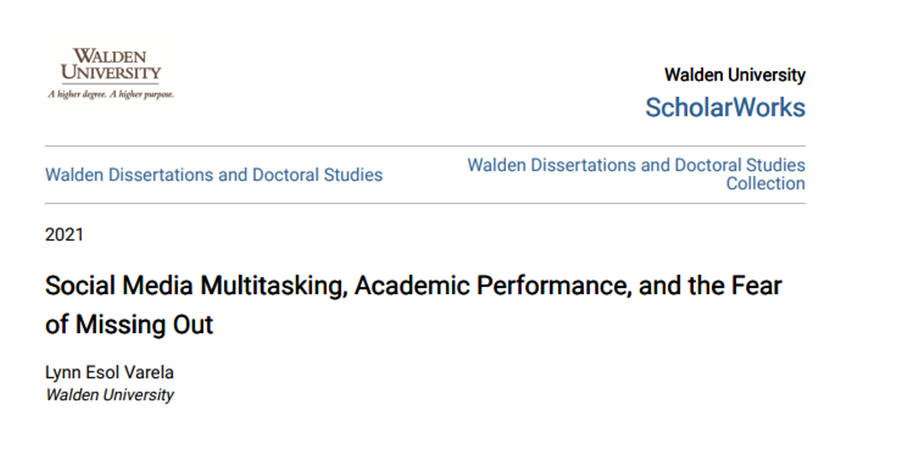908x456 pixels.
Task: Click the word 'Collection' in right link
Action: (x=766, y=184)
